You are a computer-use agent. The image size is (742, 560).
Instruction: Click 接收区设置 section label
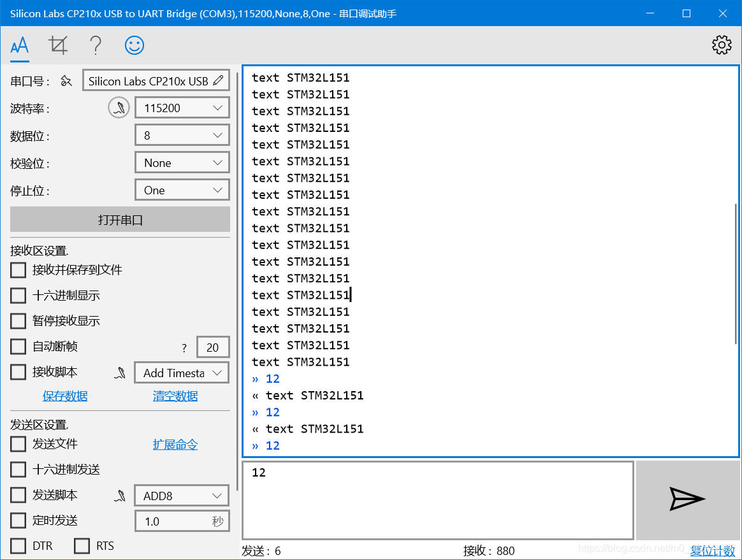[x=40, y=250]
